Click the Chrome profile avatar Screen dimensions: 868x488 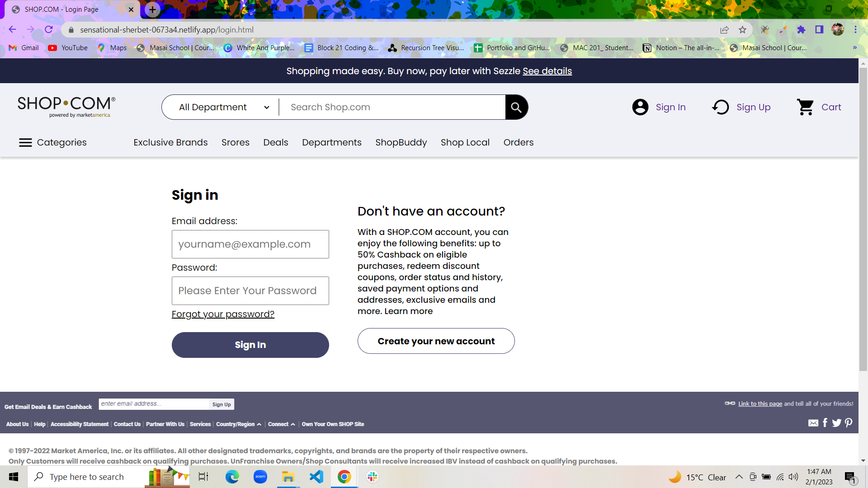coord(838,30)
